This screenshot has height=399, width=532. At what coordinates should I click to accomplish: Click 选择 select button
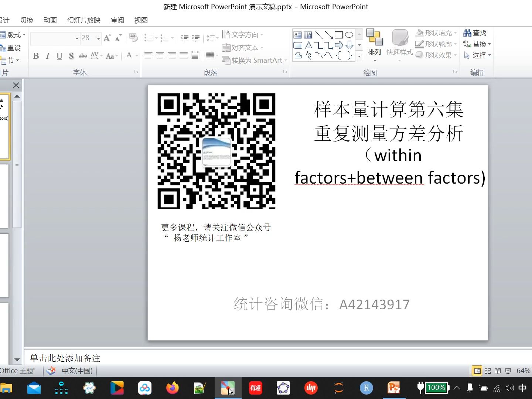(x=477, y=55)
